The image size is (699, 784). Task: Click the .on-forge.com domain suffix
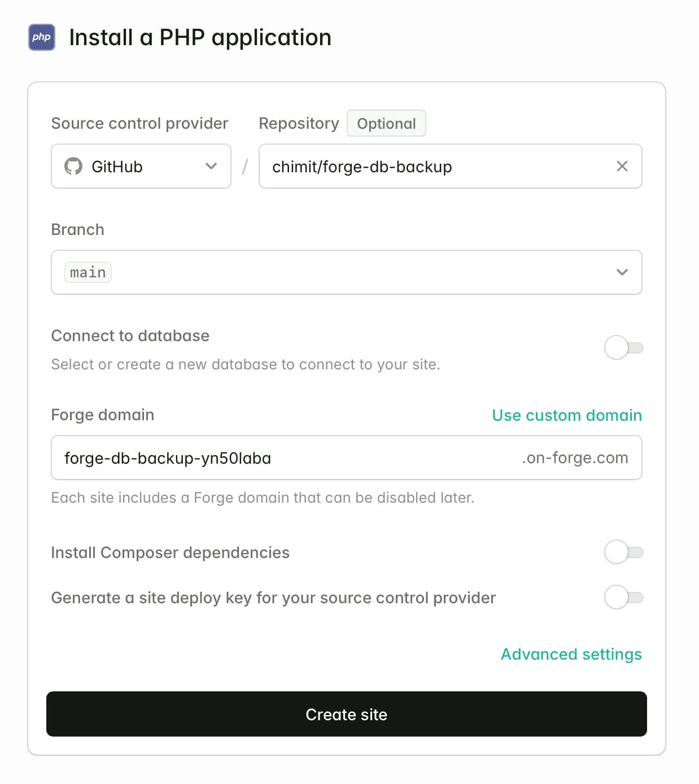[574, 458]
